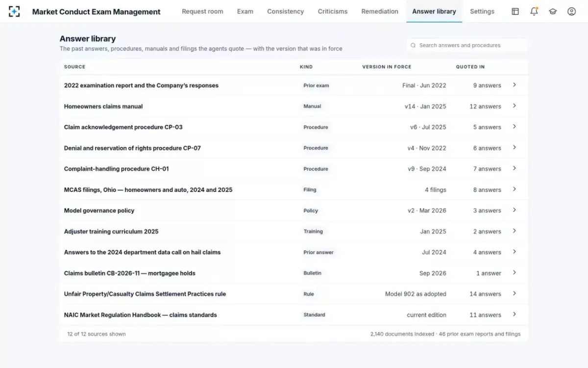Expand the 2022 examination report row chevron
The height and width of the screenshot is (368, 588).
pyautogui.click(x=514, y=85)
